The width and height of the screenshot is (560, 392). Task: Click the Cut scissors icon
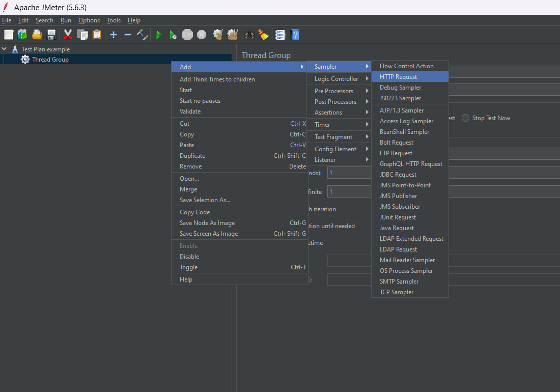point(68,35)
